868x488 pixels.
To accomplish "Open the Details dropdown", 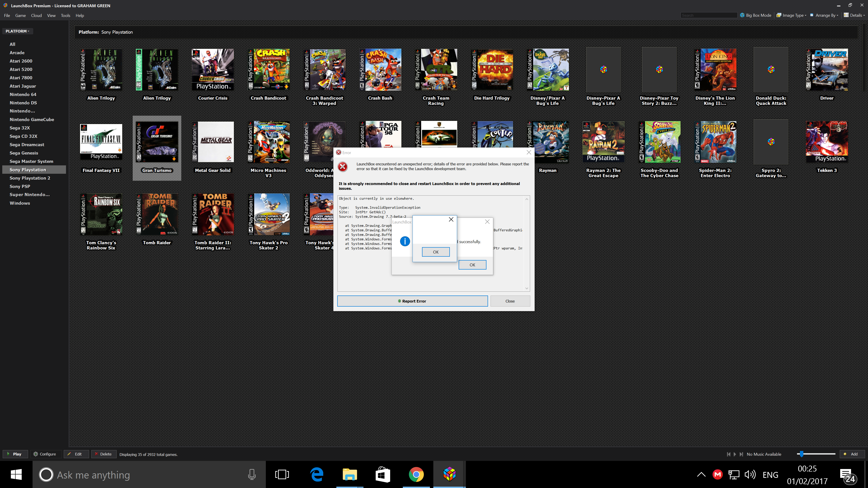I will (854, 15).
